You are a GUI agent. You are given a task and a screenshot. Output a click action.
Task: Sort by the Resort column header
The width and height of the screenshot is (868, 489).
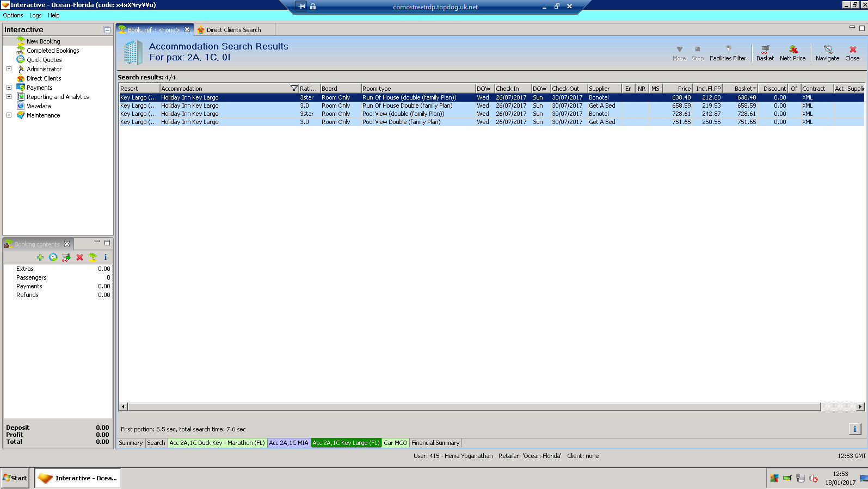139,89
